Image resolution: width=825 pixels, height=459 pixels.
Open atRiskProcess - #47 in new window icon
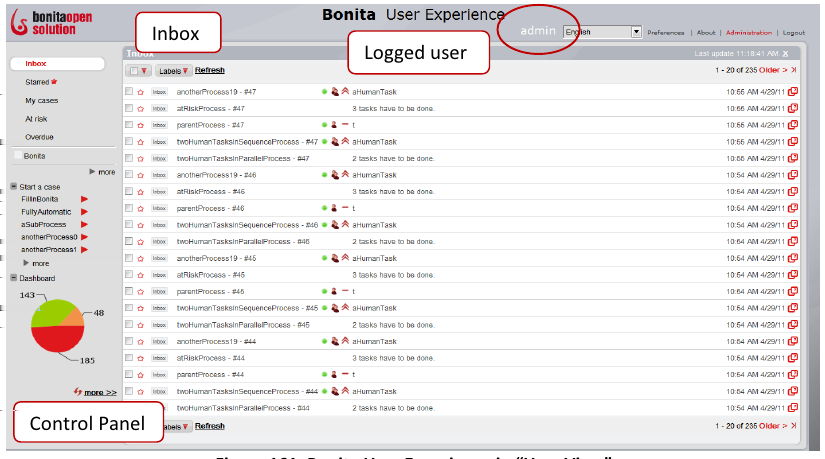coord(793,108)
